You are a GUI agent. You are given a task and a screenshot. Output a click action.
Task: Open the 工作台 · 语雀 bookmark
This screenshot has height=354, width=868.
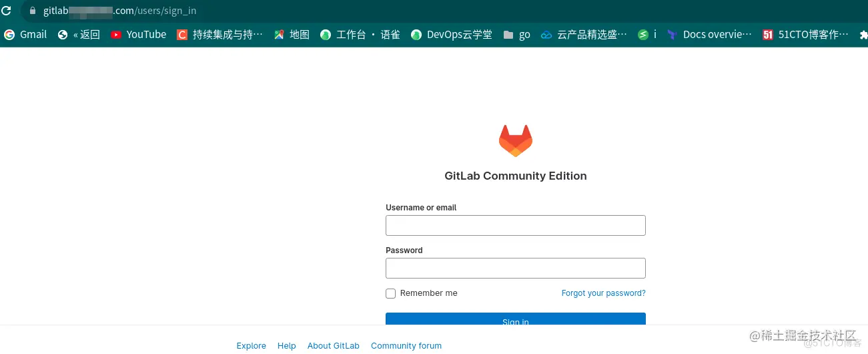[x=360, y=35]
